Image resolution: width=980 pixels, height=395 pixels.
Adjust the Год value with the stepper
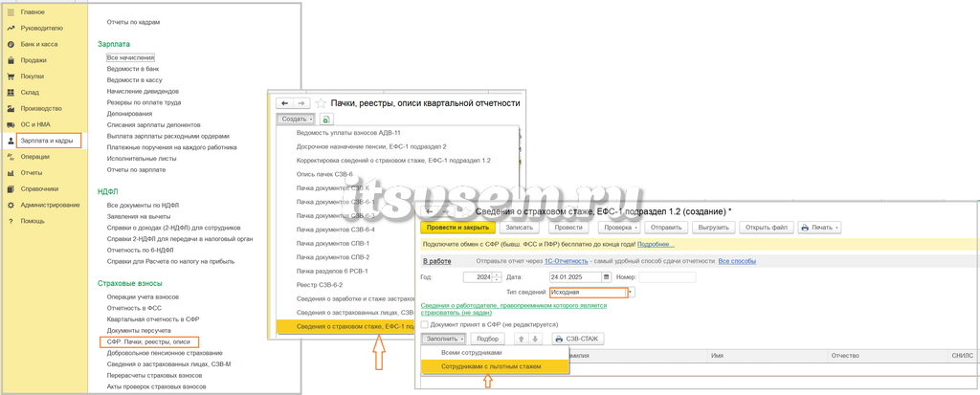point(497,276)
